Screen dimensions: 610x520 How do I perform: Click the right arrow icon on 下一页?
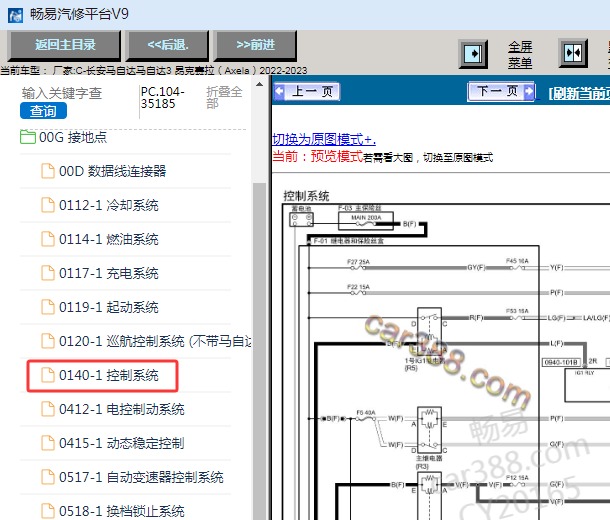pos(529,91)
